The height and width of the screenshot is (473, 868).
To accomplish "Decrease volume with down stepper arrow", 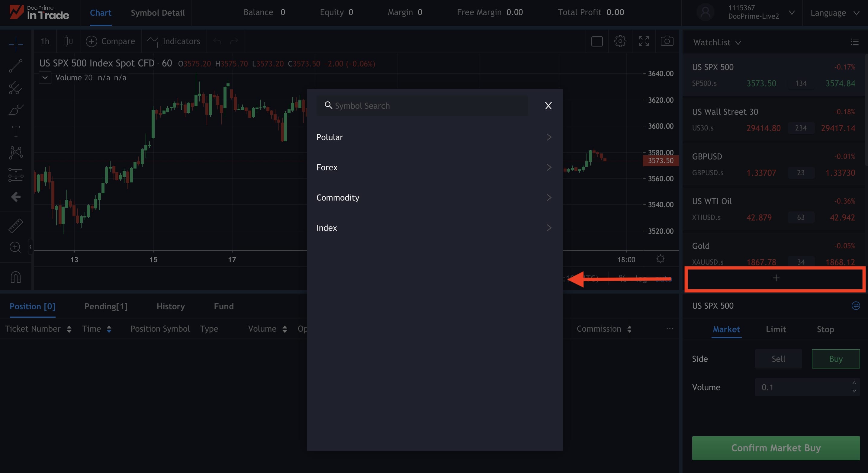I will [x=854, y=391].
